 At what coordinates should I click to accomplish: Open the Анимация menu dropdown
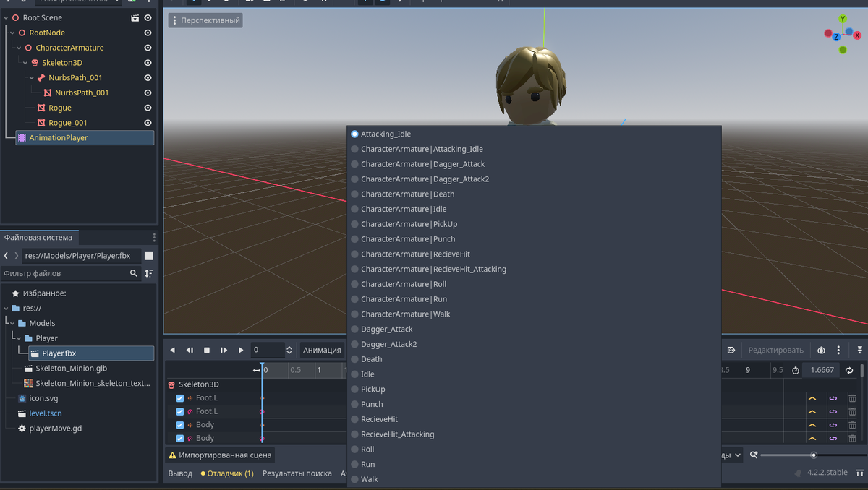(x=323, y=350)
